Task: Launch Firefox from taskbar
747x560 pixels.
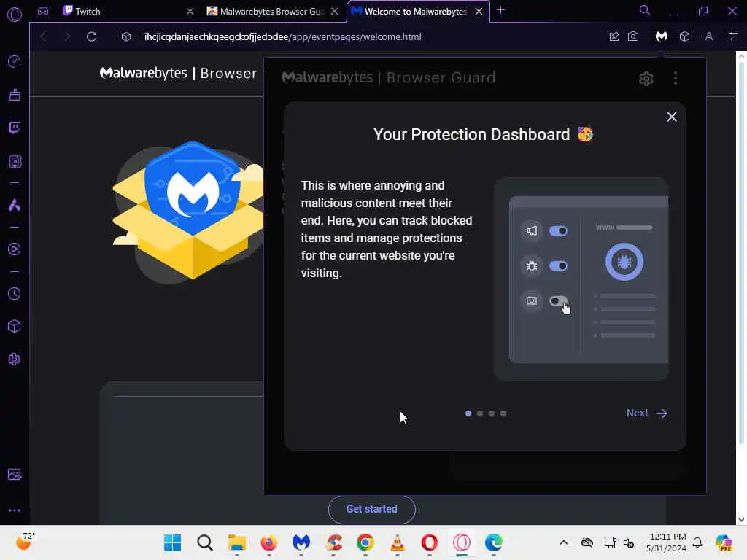Action: coord(269,542)
